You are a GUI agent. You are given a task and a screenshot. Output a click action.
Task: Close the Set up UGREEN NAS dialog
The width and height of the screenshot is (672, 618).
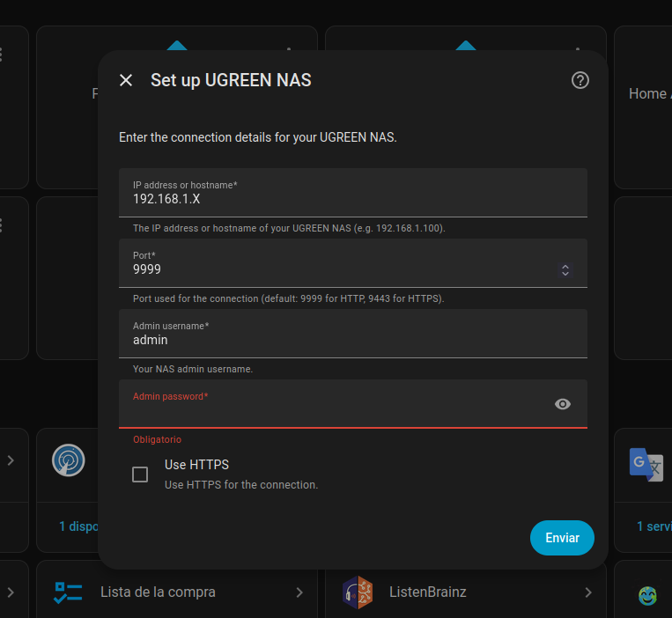pos(126,80)
